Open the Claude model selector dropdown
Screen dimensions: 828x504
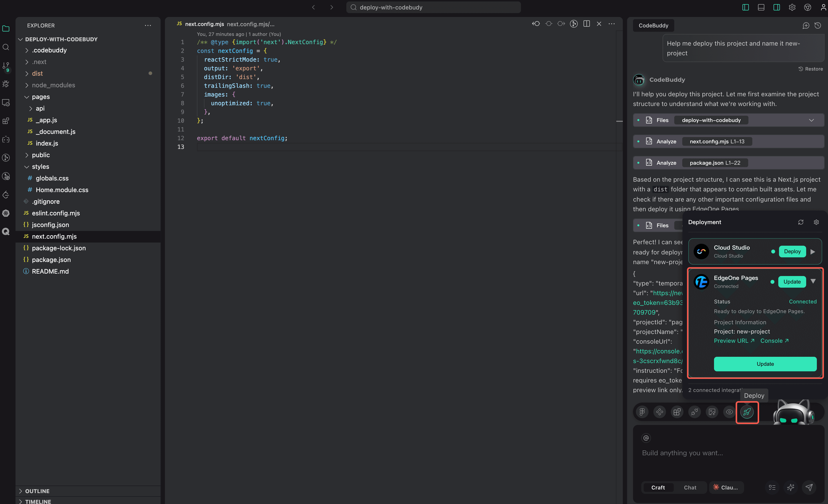click(726, 487)
